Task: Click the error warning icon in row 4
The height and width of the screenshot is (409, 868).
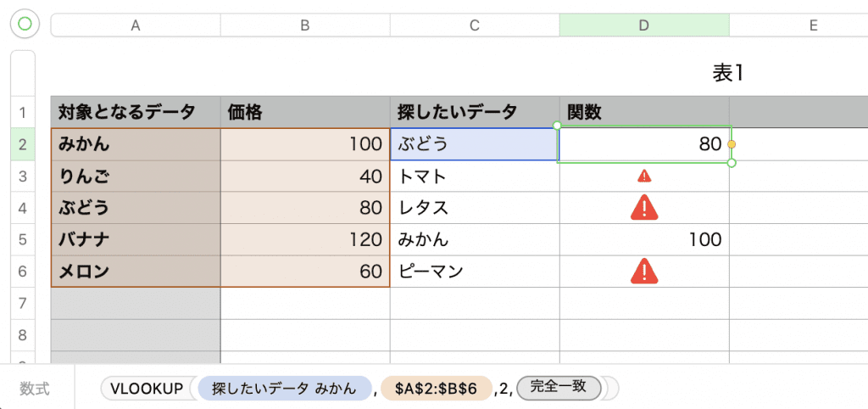Action: coord(644,207)
